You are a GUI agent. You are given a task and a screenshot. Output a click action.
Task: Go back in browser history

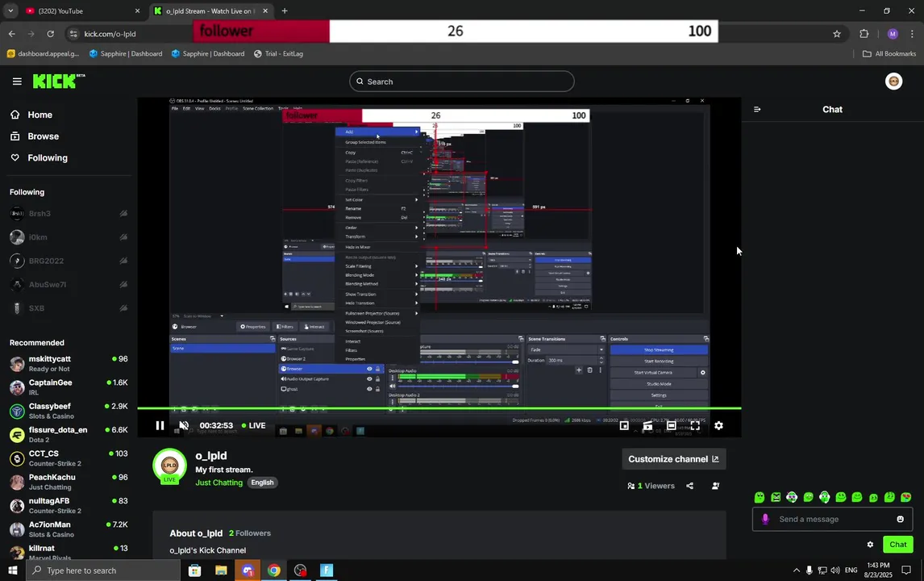pos(12,34)
